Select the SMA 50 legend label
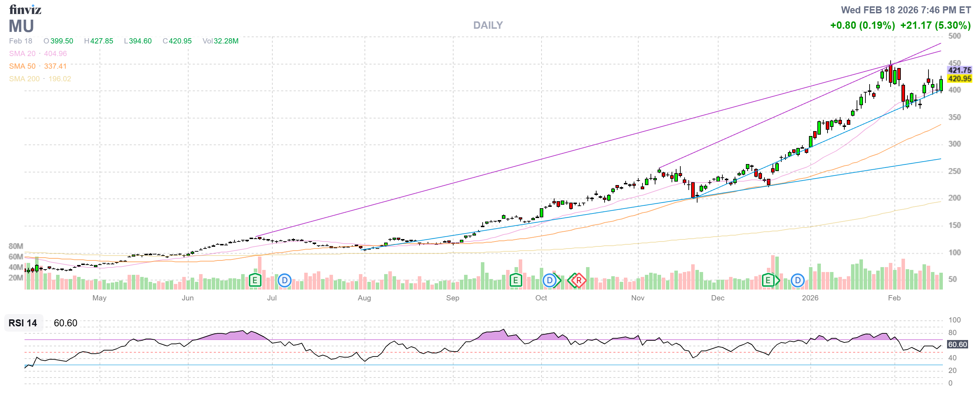 [x=22, y=66]
